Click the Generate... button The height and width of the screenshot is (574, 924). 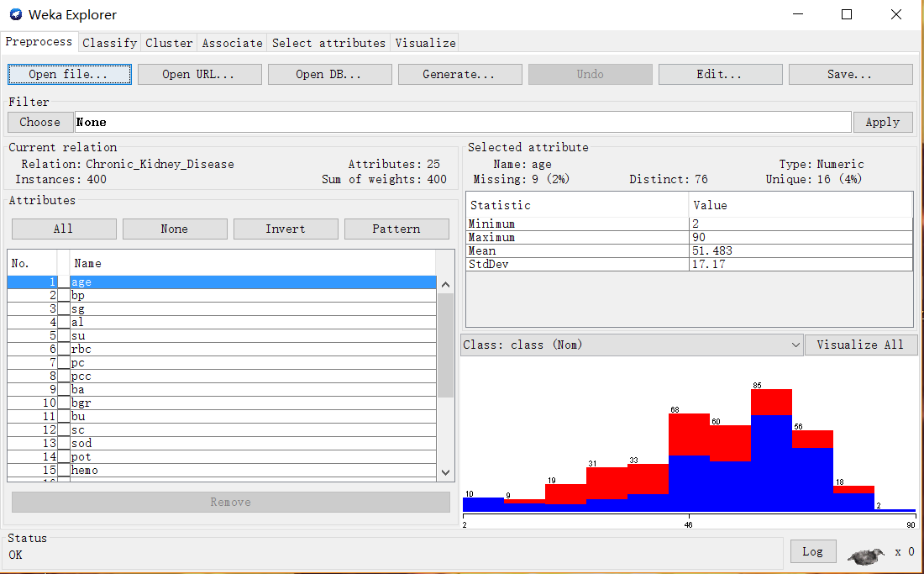pos(460,74)
